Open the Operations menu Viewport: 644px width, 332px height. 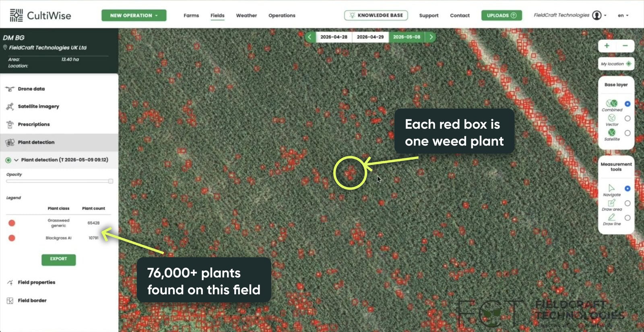click(282, 15)
